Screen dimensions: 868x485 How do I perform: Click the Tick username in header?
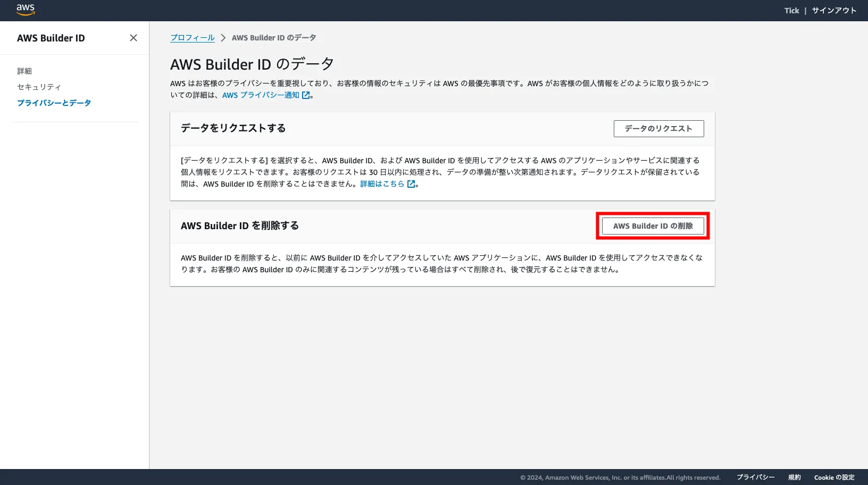[x=791, y=11]
